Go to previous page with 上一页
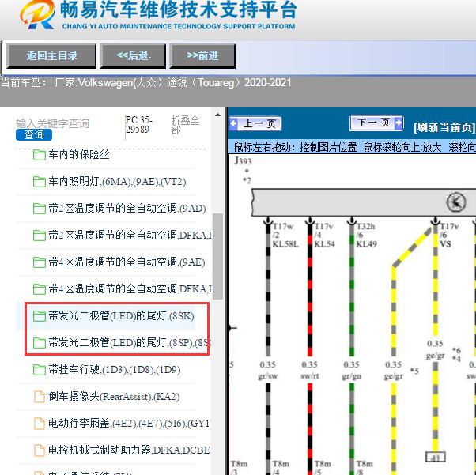Viewport: 476px width, 475px height. (255, 123)
